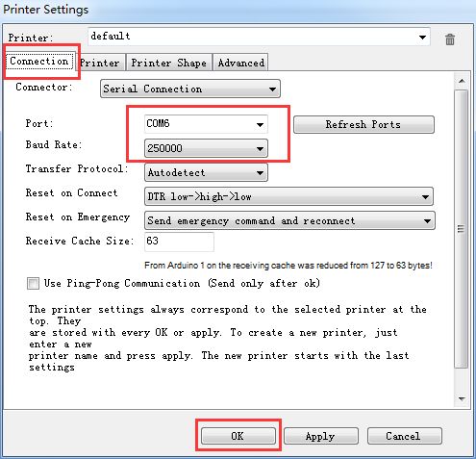
Task: Click the Refresh Ports button
Action: point(363,124)
